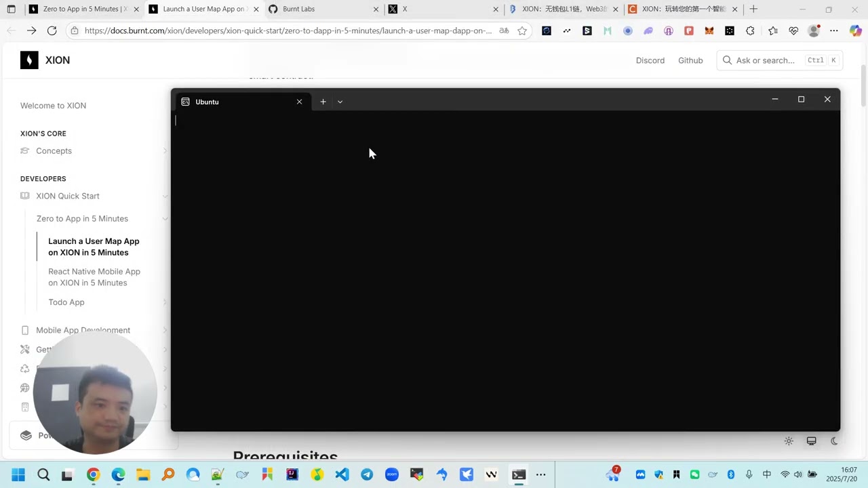868x488 pixels.
Task: Open volume control in system tray
Action: 798,474
